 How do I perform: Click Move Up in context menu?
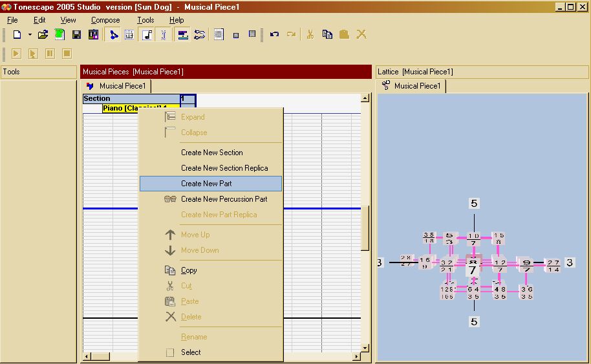[x=211, y=235]
